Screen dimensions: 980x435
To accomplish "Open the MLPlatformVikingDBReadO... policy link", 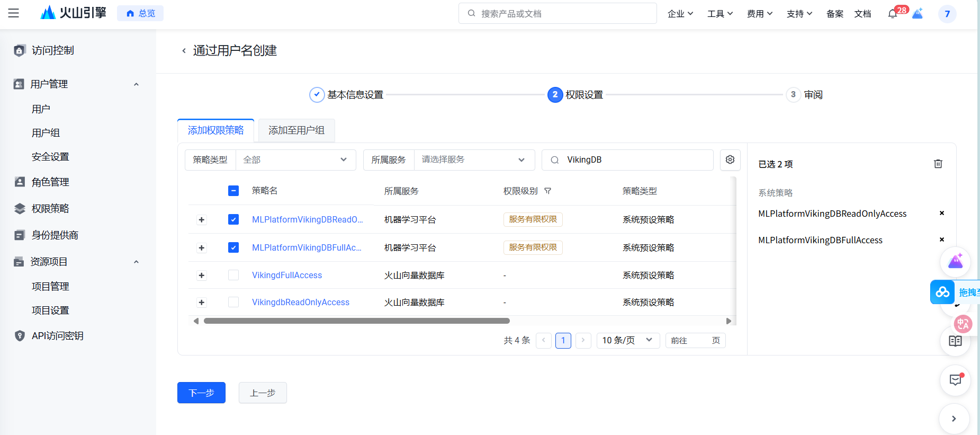I will tap(307, 219).
